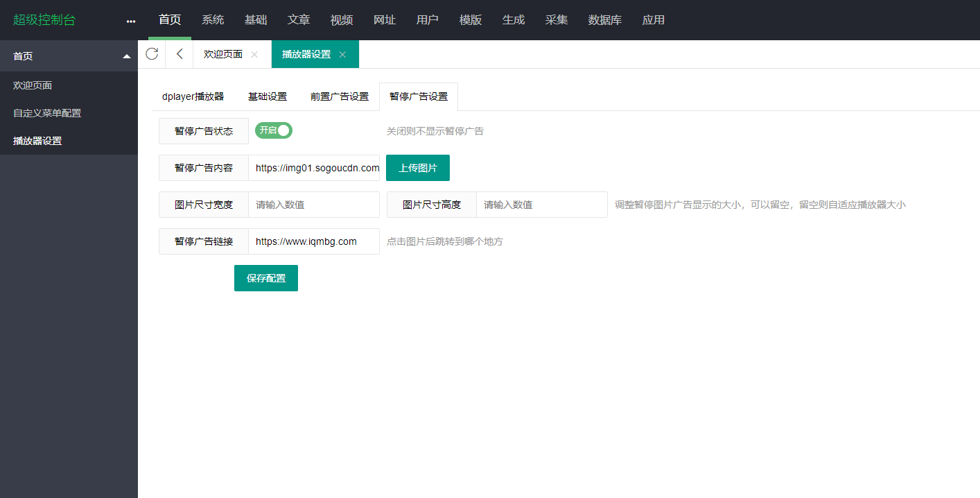Switch to the 前置广告设置 tab
This screenshot has height=498, width=980.
(x=340, y=96)
